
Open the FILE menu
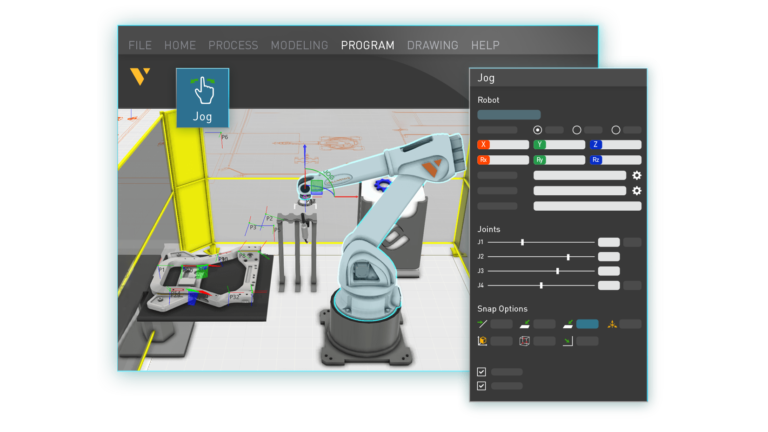140,45
